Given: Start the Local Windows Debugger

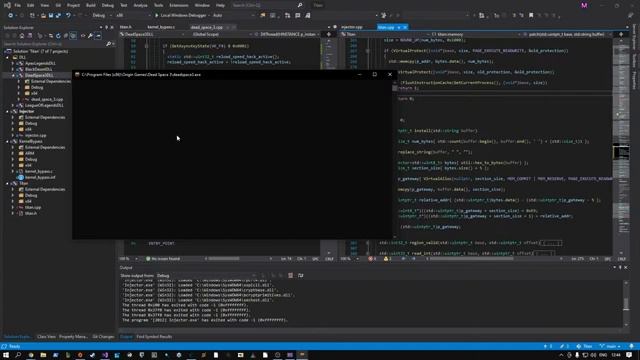Looking at the screenshot, I should [180, 16].
